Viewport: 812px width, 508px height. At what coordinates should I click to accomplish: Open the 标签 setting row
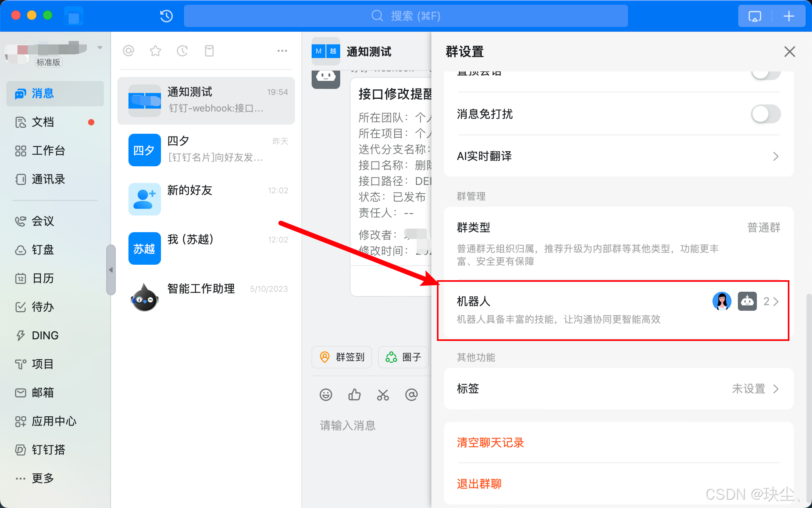[619, 389]
